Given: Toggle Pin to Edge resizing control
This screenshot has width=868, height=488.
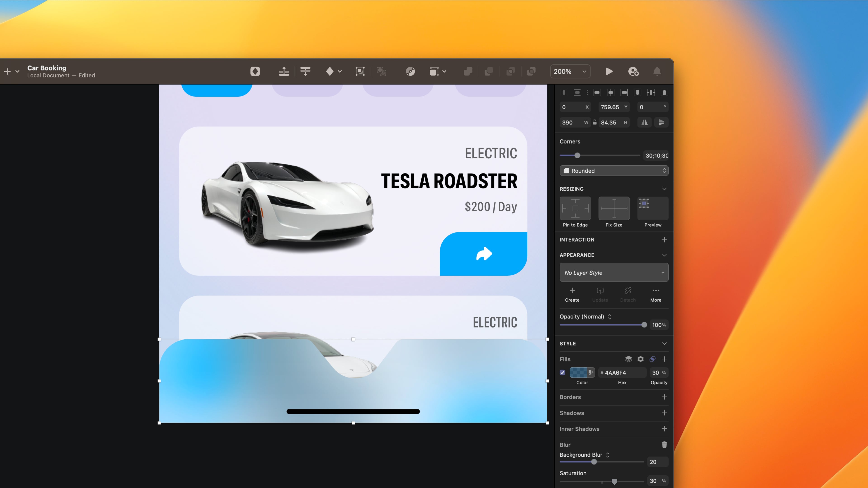Looking at the screenshot, I should [x=575, y=209].
